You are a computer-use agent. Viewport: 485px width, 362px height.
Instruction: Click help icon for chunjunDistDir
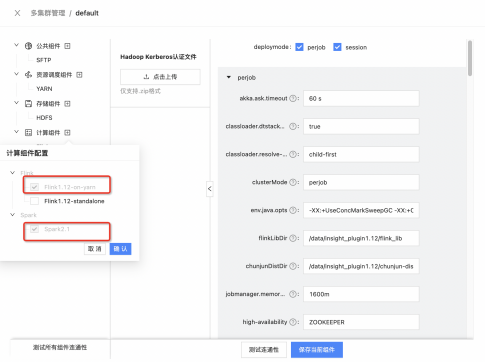pos(293,266)
